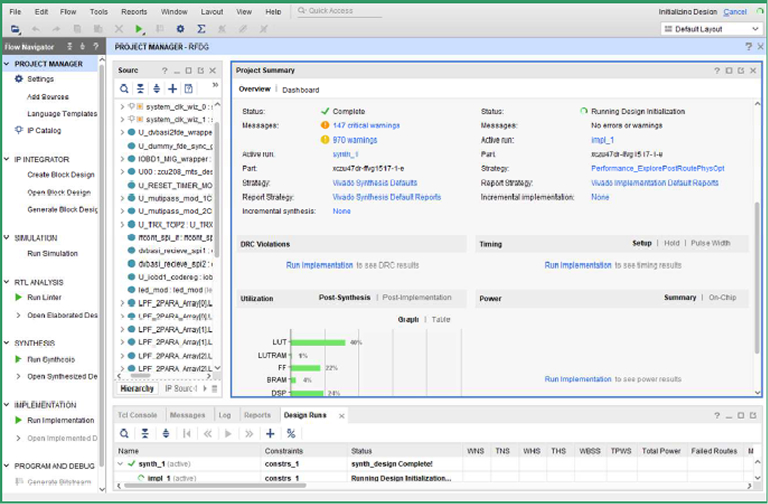Open 970 warnings link
Screen dimensions: 768x504
click(x=355, y=140)
